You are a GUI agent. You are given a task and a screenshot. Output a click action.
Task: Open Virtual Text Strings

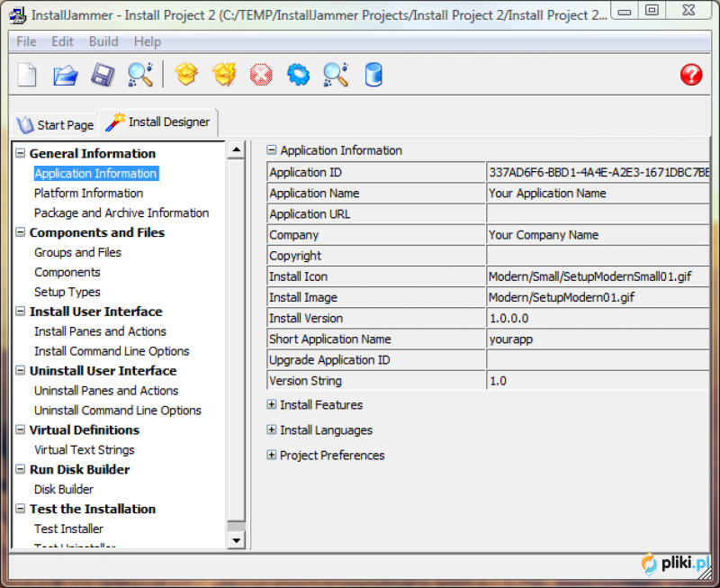pos(84,449)
